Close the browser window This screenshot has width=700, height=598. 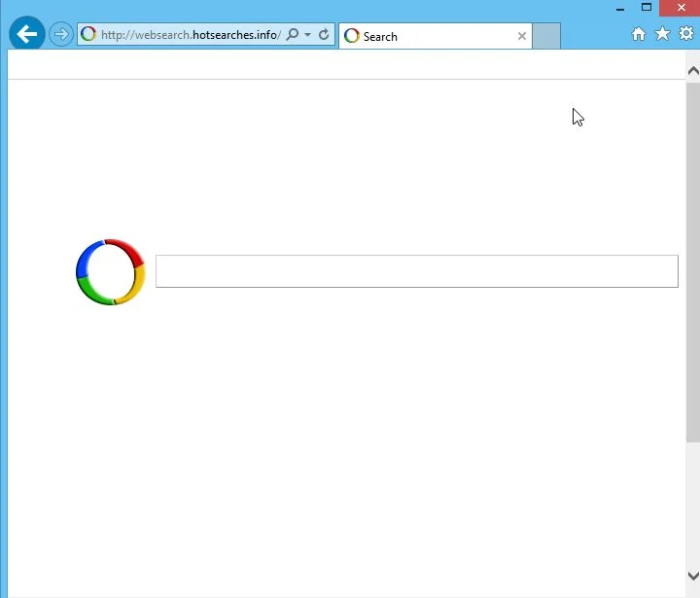(682, 8)
